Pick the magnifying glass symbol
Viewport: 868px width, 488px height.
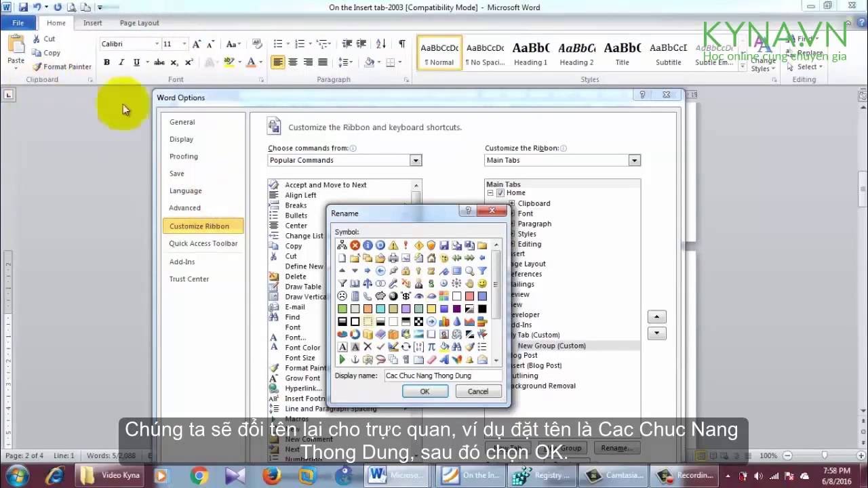pyautogui.click(x=469, y=270)
